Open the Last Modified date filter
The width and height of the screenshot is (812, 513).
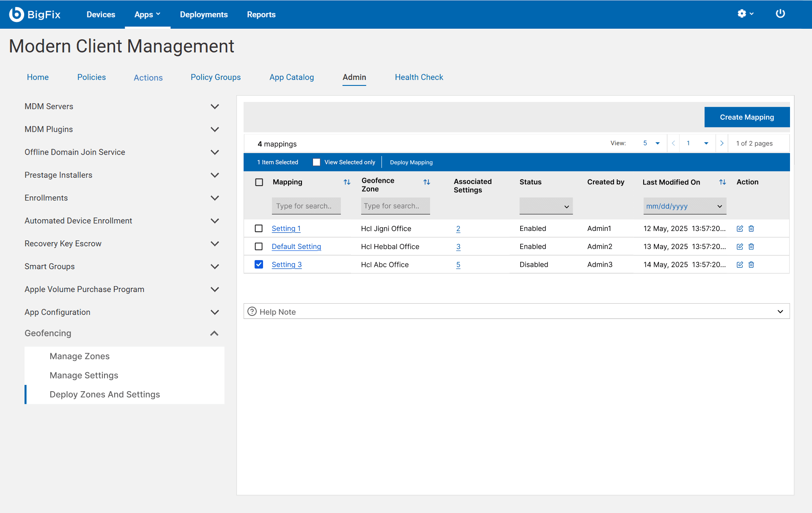(685, 206)
